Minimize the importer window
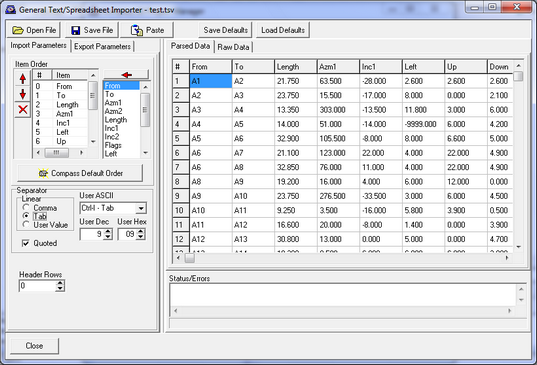 475,8
